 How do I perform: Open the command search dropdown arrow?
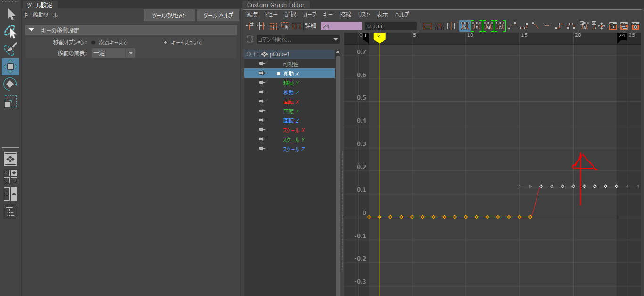click(x=336, y=39)
